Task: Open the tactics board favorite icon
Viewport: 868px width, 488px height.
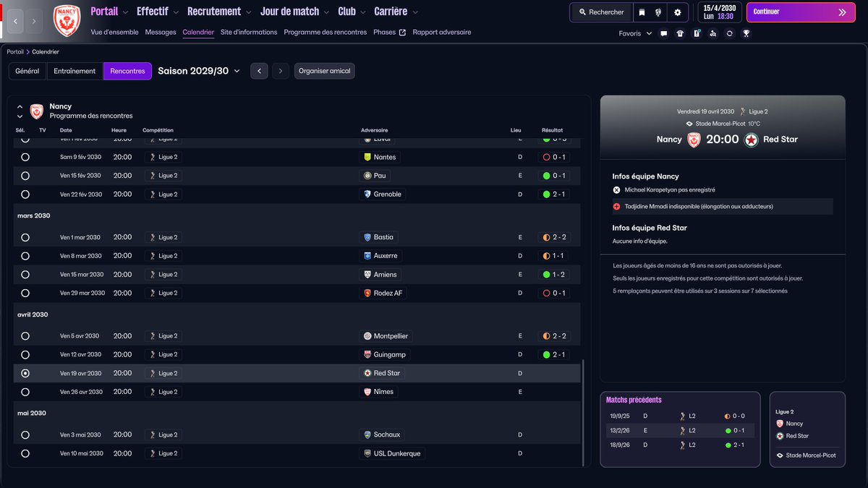Action: pyautogui.click(x=697, y=33)
